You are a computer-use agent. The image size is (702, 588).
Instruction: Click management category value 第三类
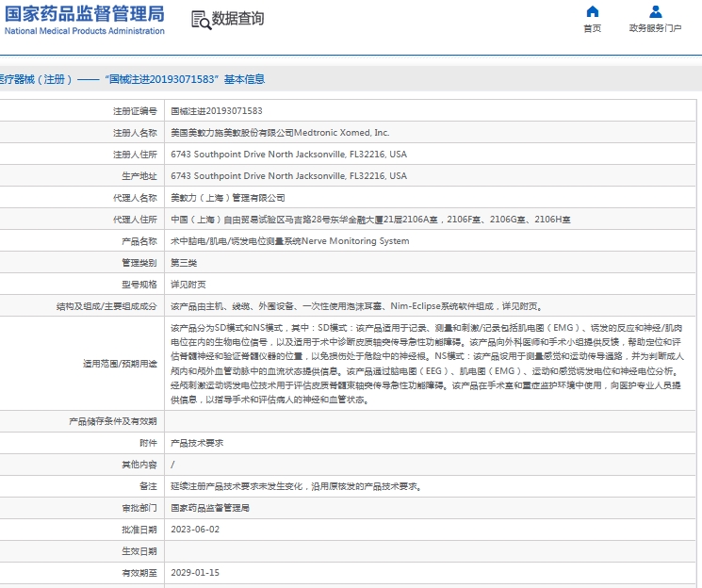click(184, 263)
